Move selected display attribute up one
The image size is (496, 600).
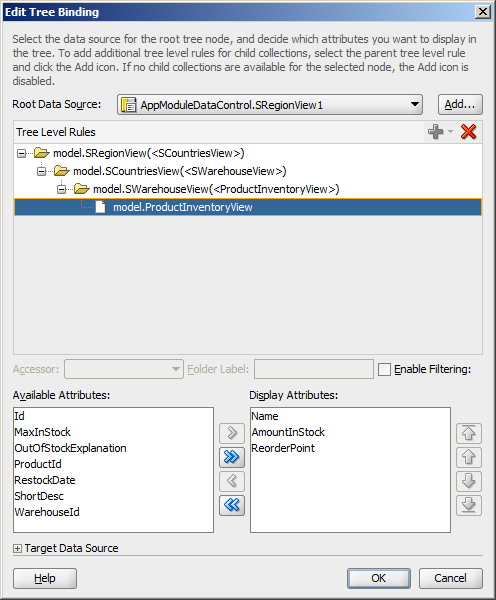[x=469, y=457]
